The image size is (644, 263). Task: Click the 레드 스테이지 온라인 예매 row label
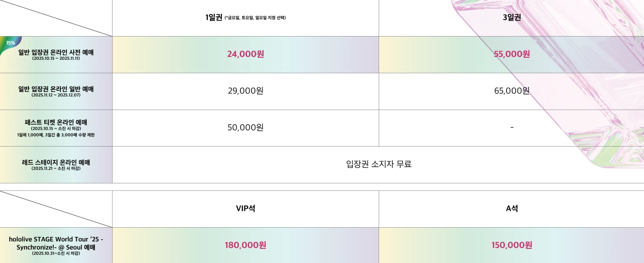pyautogui.click(x=56, y=162)
